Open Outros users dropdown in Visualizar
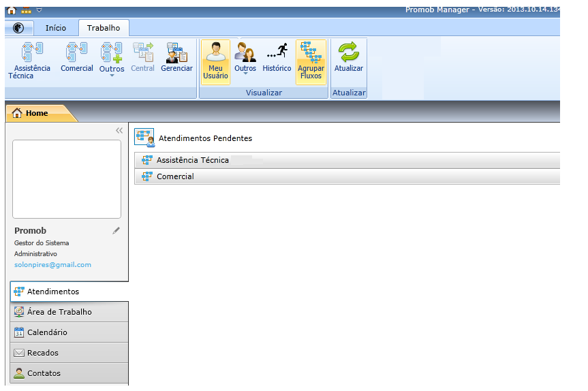This screenshot has height=391, width=588. pyautogui.click(x=245, y=59)
